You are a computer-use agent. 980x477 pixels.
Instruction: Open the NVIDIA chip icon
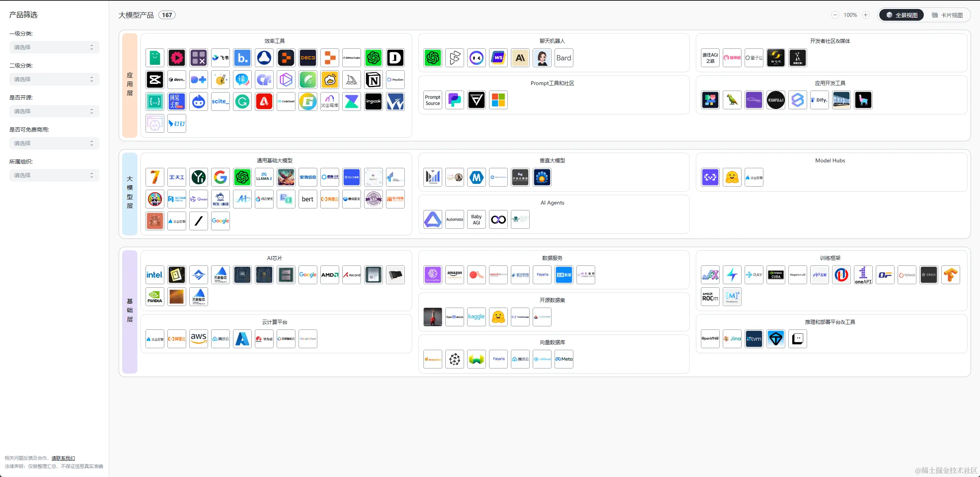155,297
